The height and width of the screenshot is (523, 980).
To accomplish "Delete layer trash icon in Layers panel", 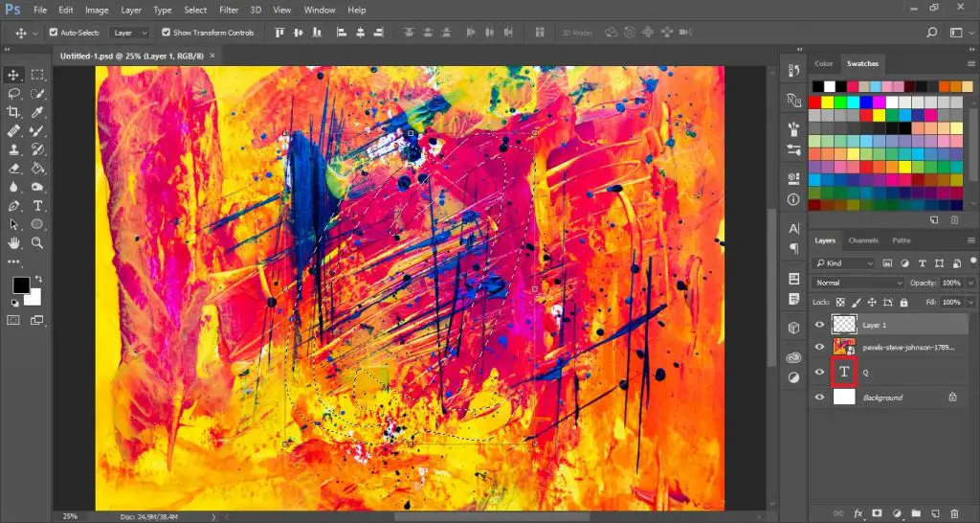I will 954,513.
